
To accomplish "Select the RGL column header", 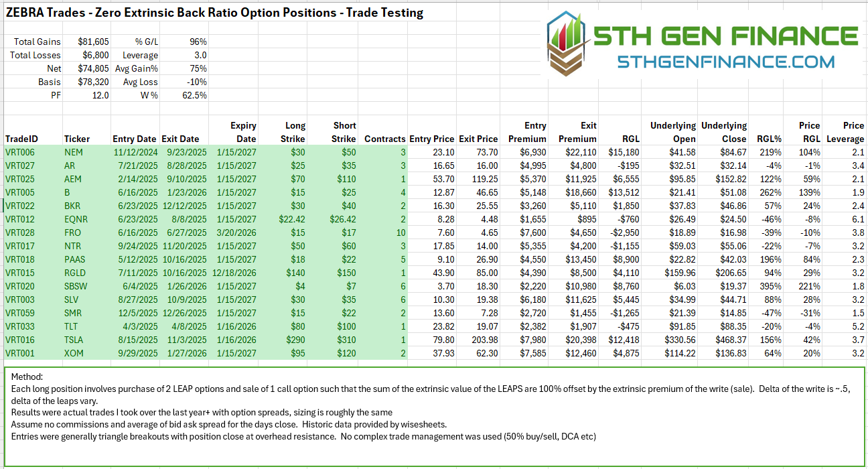I will 630,139.
